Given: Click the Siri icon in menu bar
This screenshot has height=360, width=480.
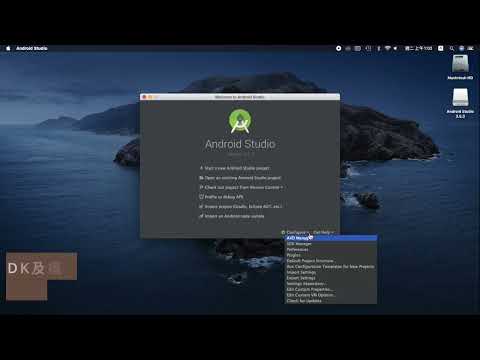Looking at the screenshot, I should pyautogui.click(x=461, y=48).
